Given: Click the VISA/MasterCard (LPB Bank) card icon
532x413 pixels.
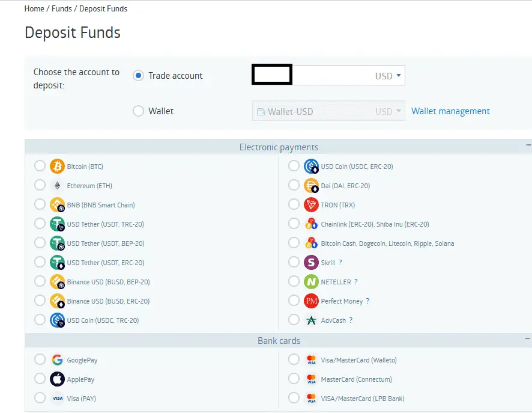Looking at the screenshot, I should tap(311, 399).
